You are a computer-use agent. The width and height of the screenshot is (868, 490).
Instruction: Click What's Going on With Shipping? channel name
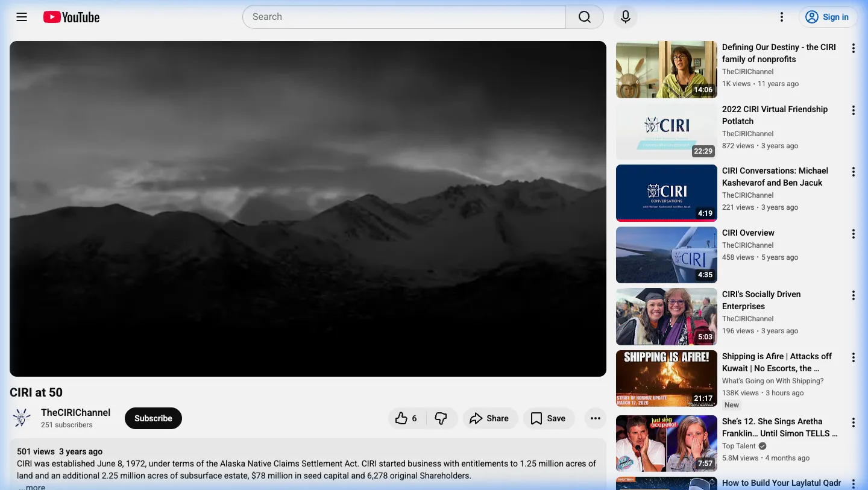click(x=773, y=381)
